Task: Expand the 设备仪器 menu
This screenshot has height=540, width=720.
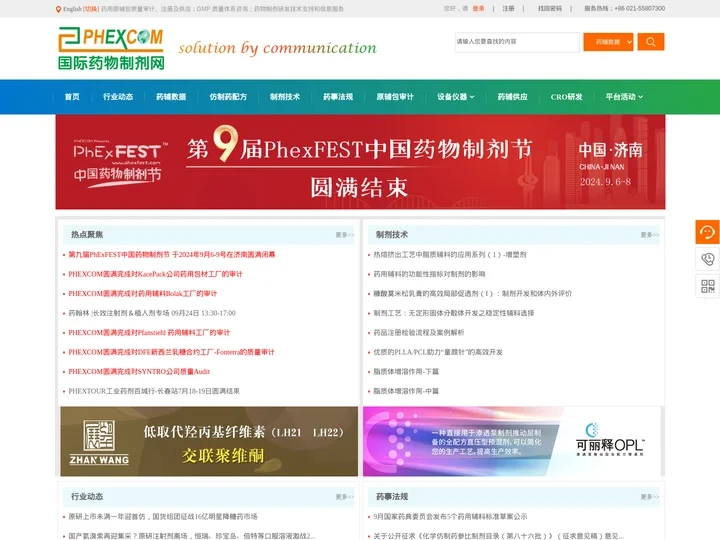Action: point(456,97)
